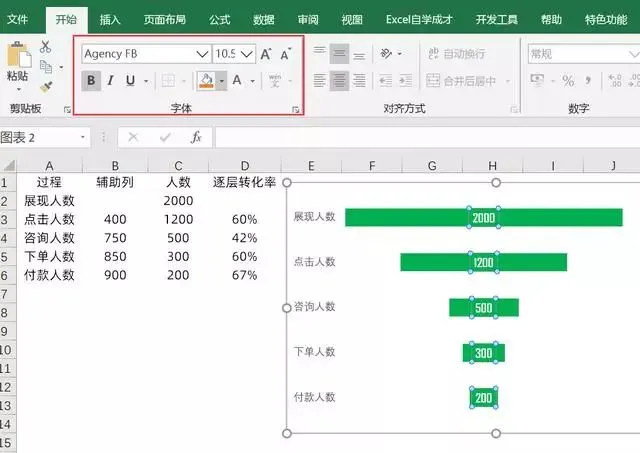This screenshot has width=640, height=453.
Task: Switch to the 数据 tab
Action: (264, 19)
